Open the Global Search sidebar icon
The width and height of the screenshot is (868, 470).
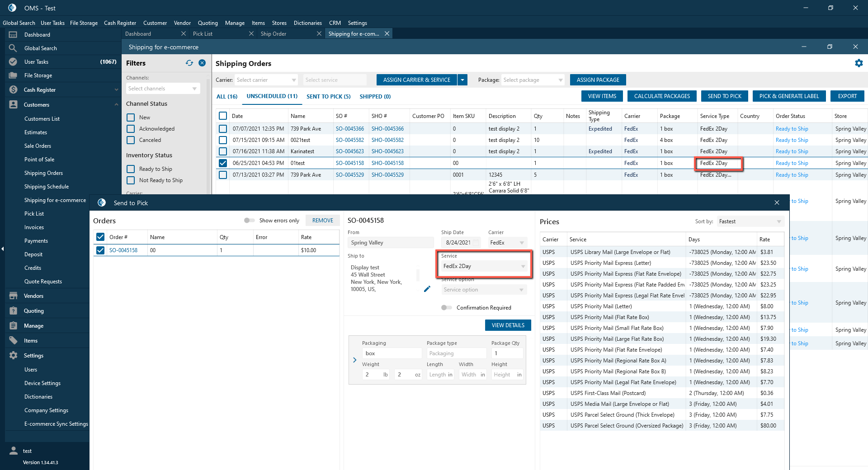point(13,48)
